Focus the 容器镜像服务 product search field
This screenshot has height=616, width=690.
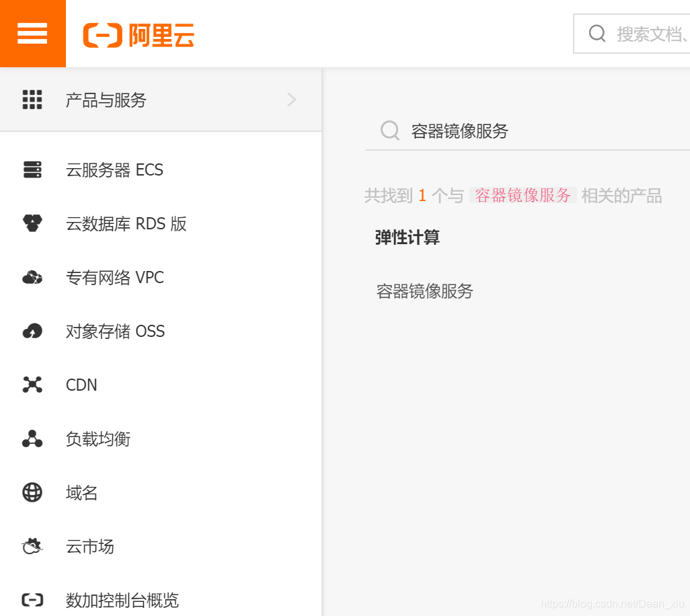pyautogui.click(x=527, y=131)
